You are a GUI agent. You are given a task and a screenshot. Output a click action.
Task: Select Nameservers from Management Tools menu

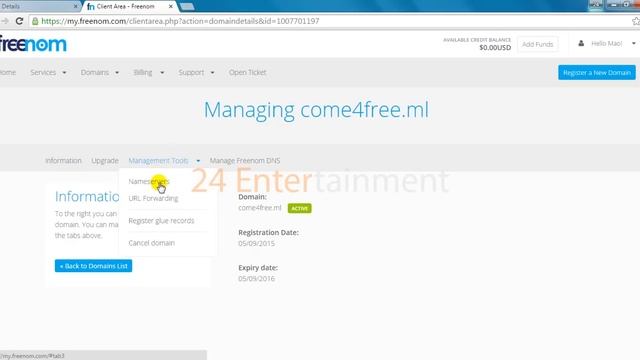[149, 181]
